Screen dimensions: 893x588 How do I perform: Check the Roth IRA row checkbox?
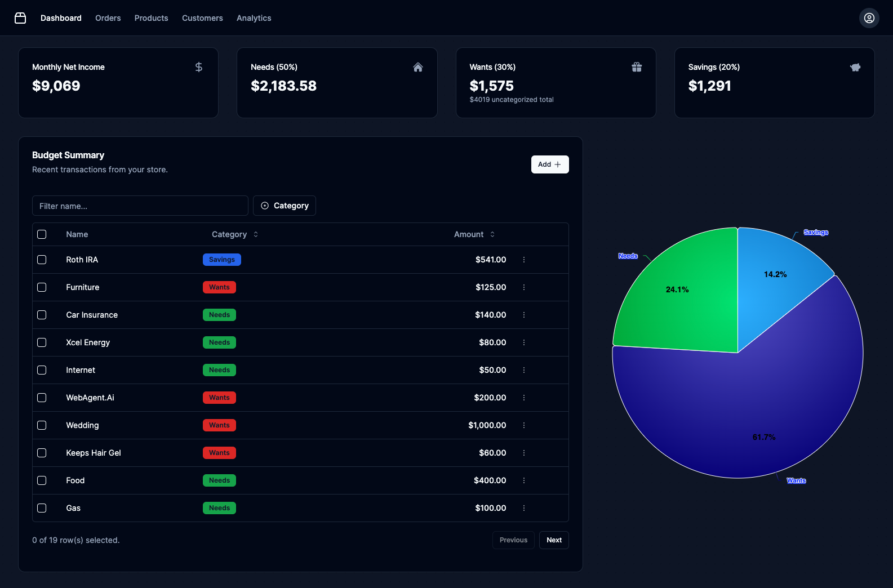(x=42, y=260)
